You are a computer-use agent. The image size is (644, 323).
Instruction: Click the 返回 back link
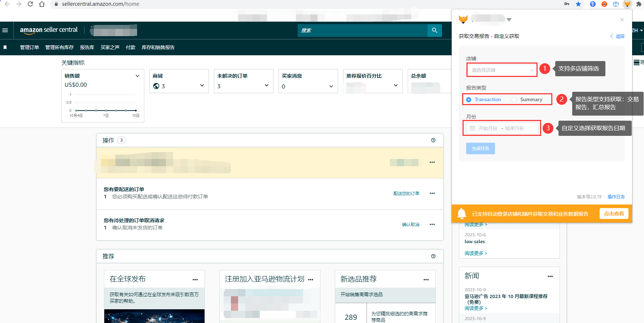(x=617, y=36)
